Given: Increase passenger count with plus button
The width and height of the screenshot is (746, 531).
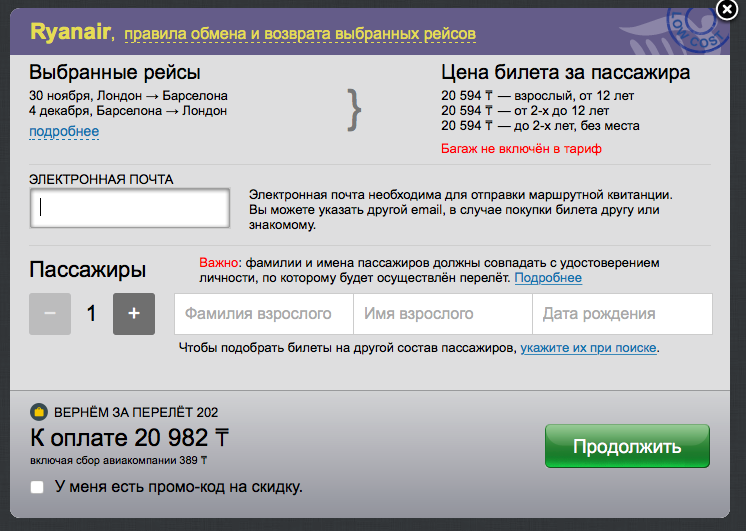Looking at the screenshot, I should tap(134, 314).
